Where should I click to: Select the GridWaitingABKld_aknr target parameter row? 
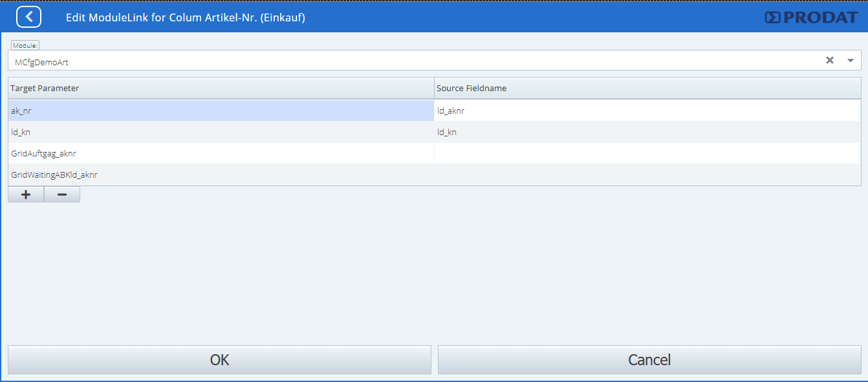tap(221, 175)
